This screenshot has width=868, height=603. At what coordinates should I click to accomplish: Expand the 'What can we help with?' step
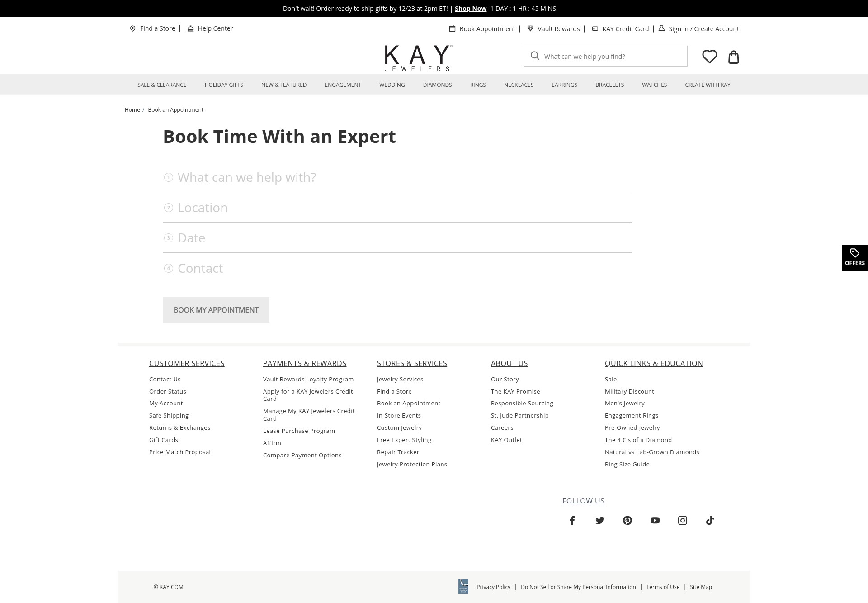[x=397, y=177]
